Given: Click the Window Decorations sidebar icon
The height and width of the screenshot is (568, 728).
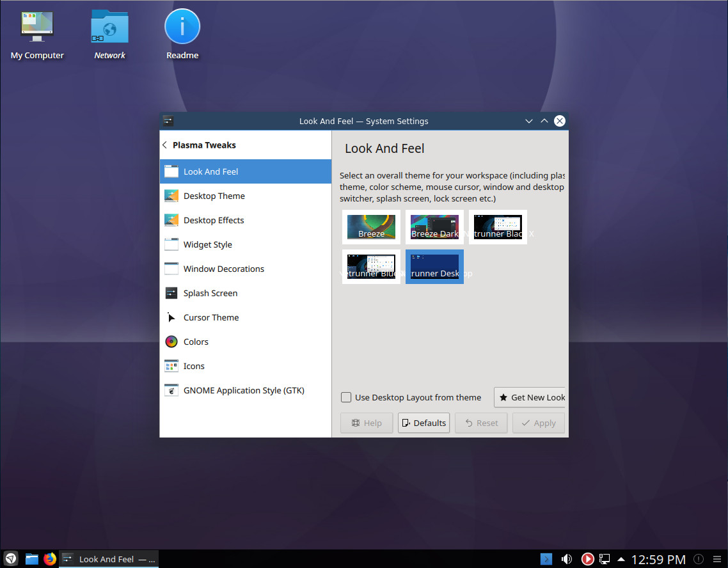Looking at the screenshot, I should pyautogui.click(x=171, y=269).
